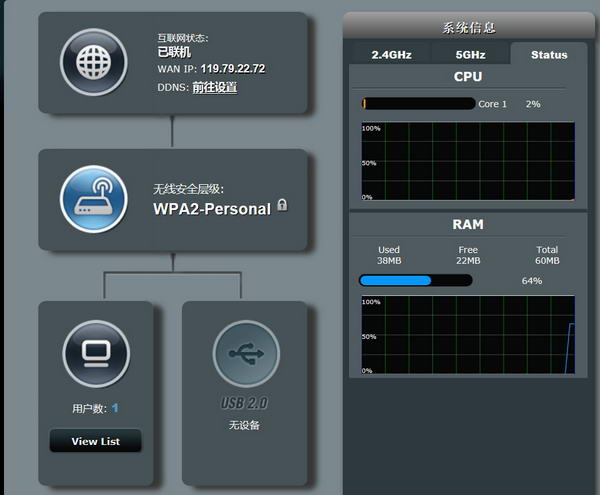600x495 pixels.
Task: Click the CPU Core 1 usage bar
Action: tap(418, 104)
